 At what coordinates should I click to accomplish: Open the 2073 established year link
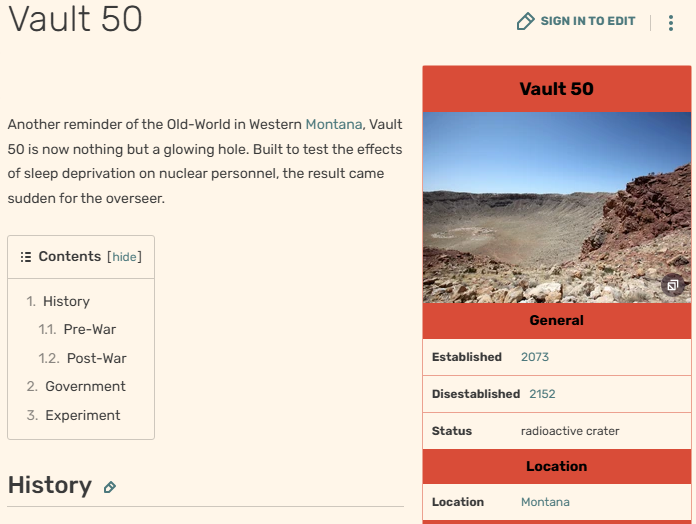pyautogui.click(x=535, y=357)
